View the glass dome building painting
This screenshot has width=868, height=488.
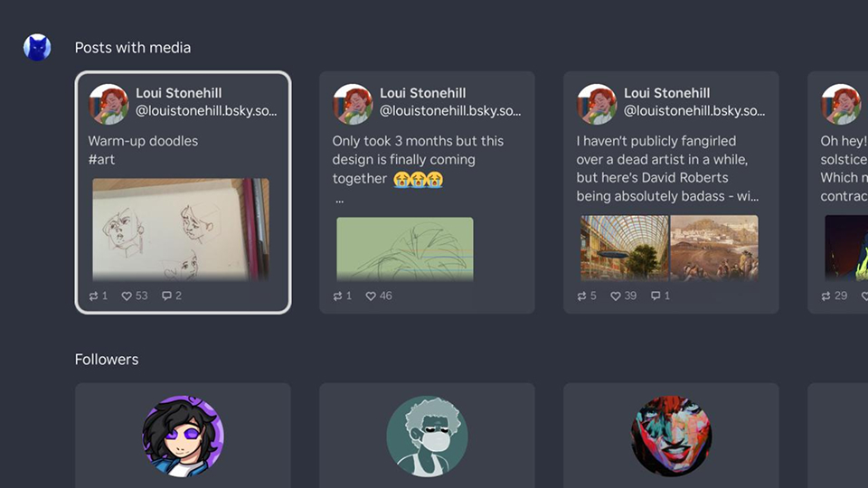coord(624,248)
